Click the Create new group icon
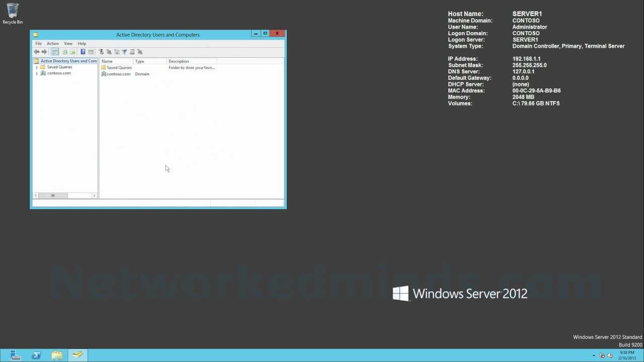 pyautogui.click(x=109, y=52)
